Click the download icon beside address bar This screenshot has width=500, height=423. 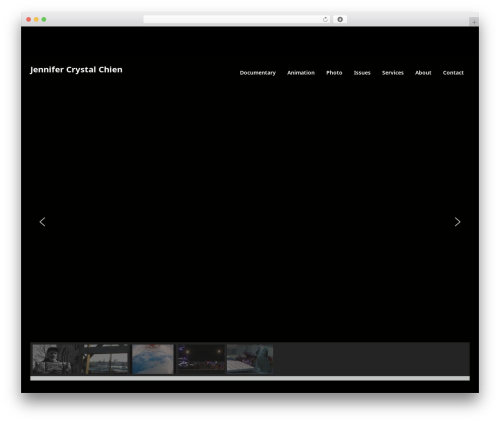340,20
